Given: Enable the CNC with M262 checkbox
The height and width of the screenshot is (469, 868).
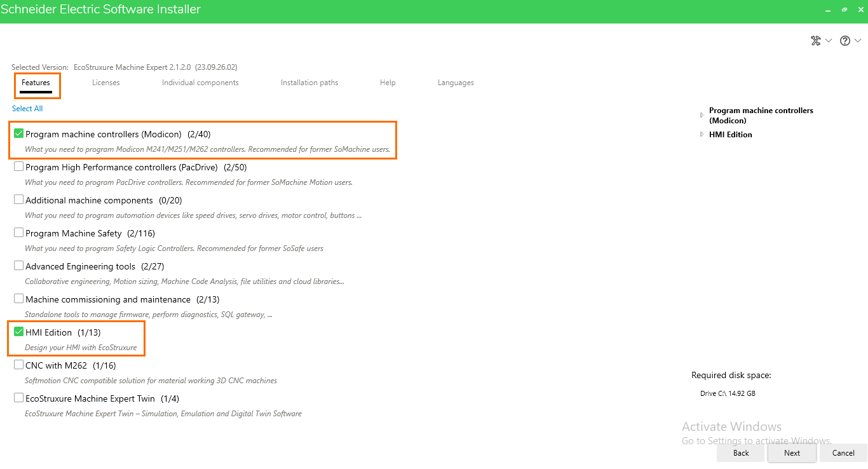Looking at the screenshot, I should coord(19,365).
